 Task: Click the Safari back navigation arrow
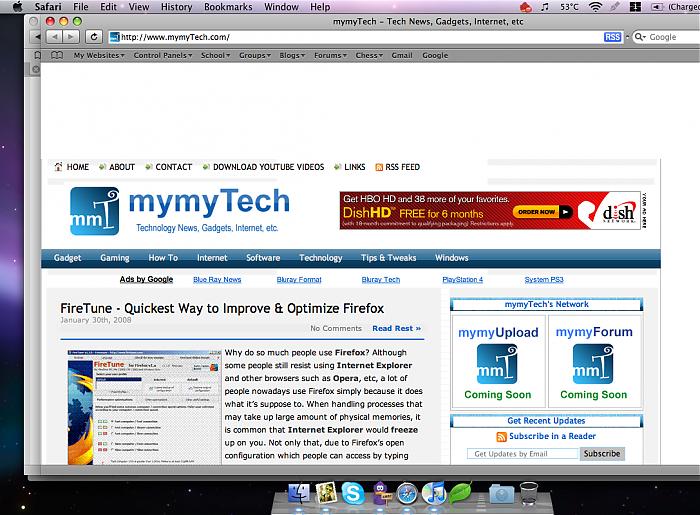(x=54, y=37)
